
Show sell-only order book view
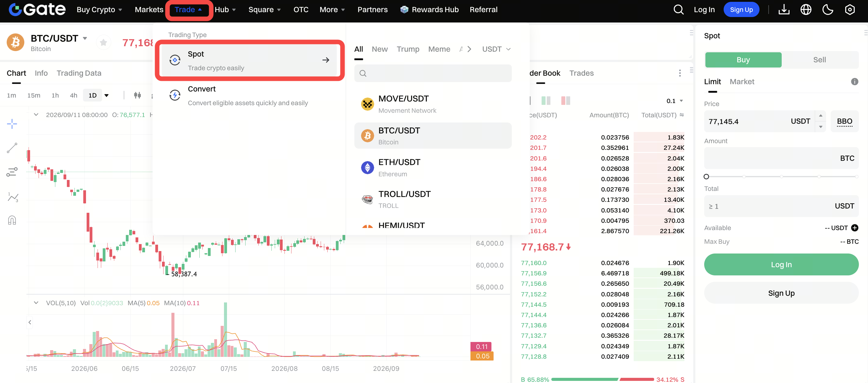click(566, 101)
